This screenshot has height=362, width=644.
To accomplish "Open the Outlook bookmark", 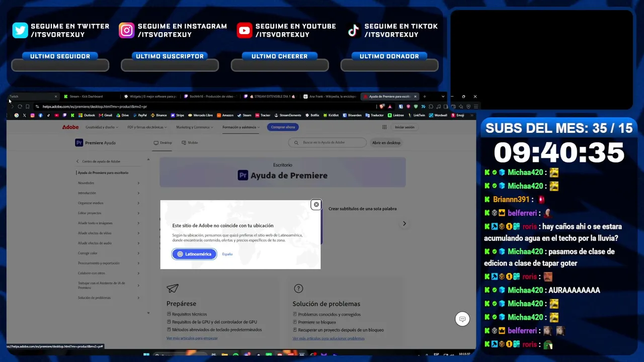I will [87, 115].
